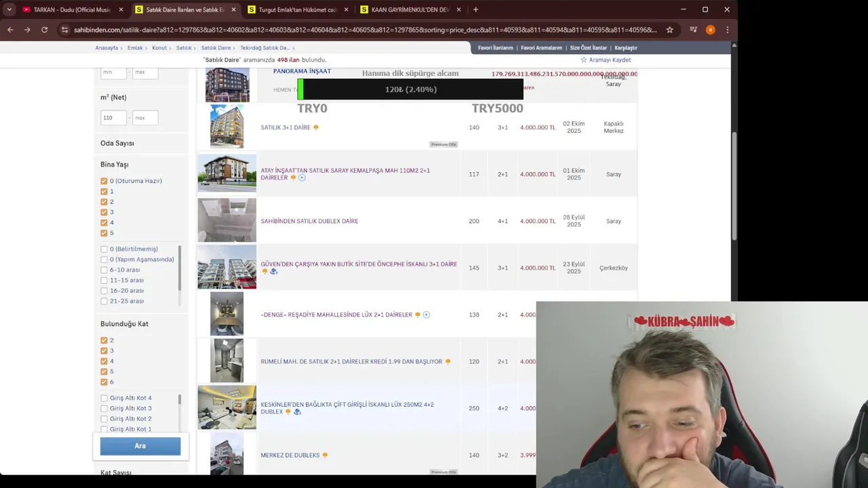This screenshot has width=868, height=488.
Task: Go back to previous page in browser
Action: coord(10,30)
